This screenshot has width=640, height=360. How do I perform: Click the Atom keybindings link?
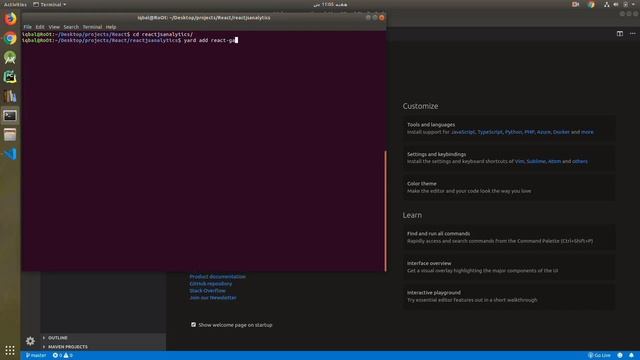[x=554, y=162]
